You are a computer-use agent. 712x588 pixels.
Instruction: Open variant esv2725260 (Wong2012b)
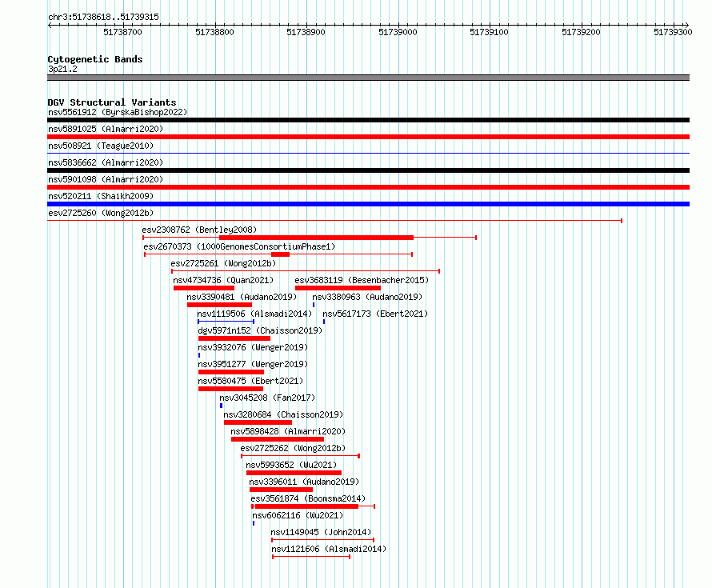[x=101, y=213]
